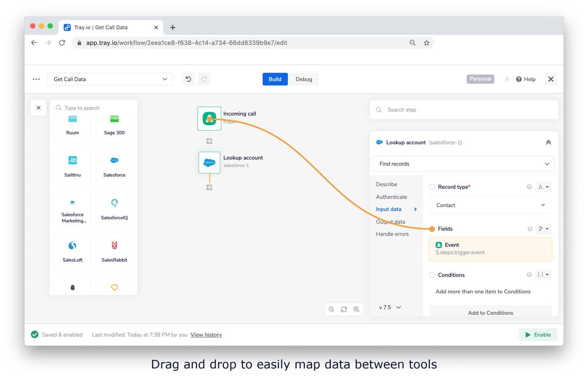This screenshot has height=378, width=588.
Task: Click the Enable workflow button
Action: pos(538,334)
